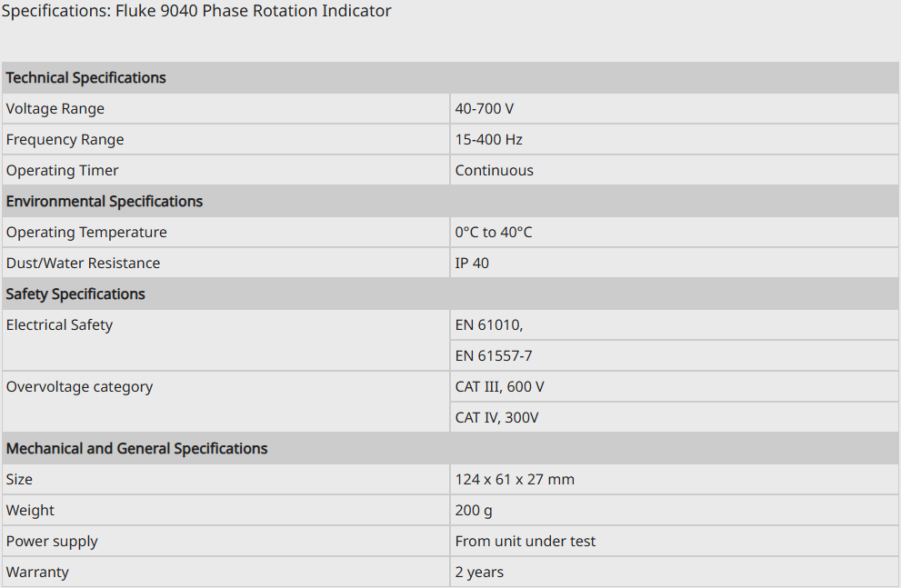Click the page title about Fluke 9040
The height and width of the screenshot is (588, 901).
click(x=196, y=12)
